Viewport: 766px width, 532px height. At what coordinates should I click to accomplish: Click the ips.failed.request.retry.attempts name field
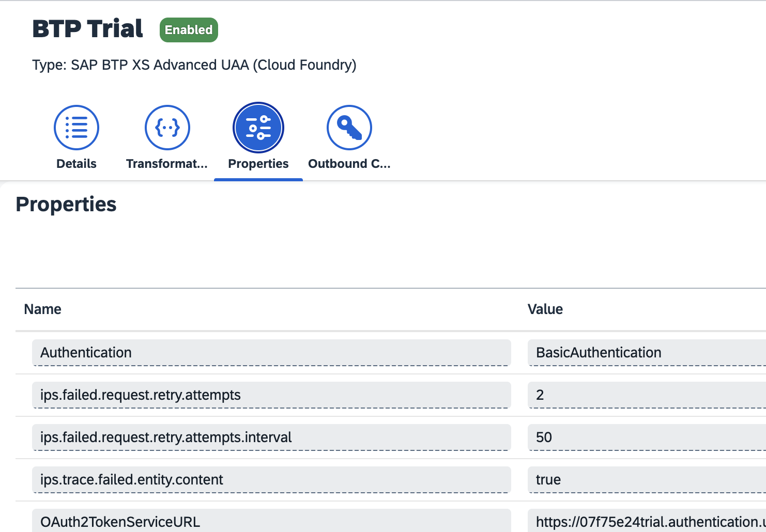271,395
